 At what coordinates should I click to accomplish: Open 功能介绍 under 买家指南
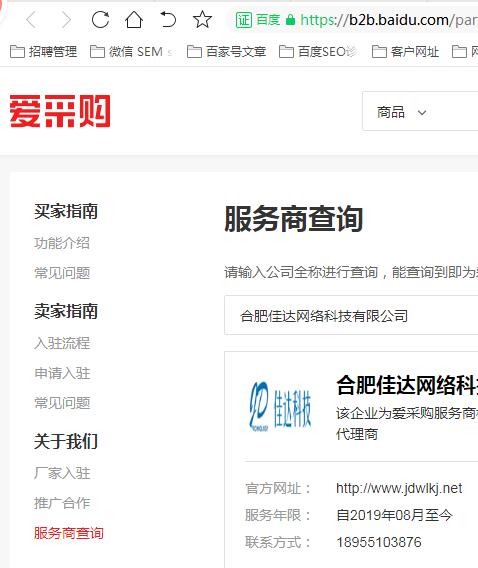[x=62, y=243]
